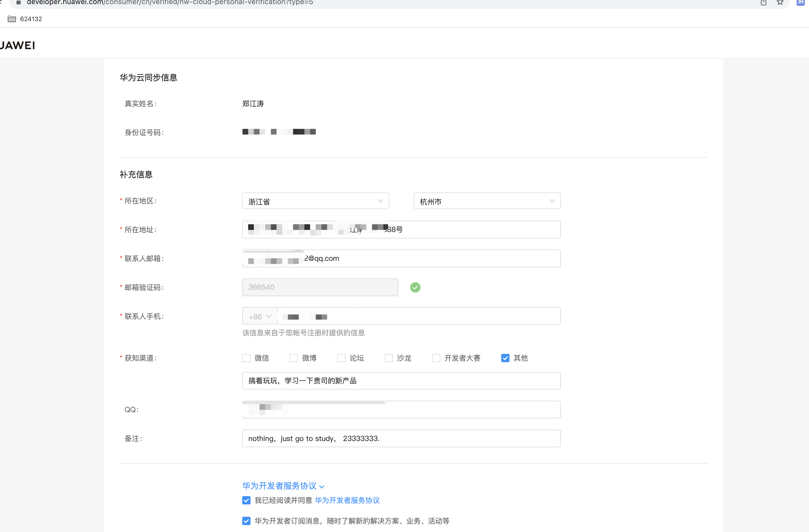Screen dimensions: 809x532
Task: Click the field containing 搞着玩玩，学习一下贵司的新产品
Action: [401, 381]
